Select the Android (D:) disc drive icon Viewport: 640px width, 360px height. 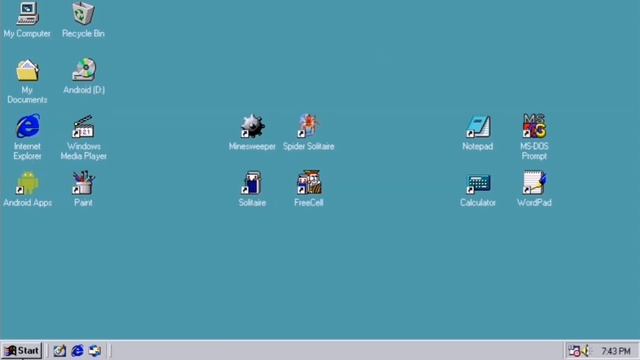[84, 70]
